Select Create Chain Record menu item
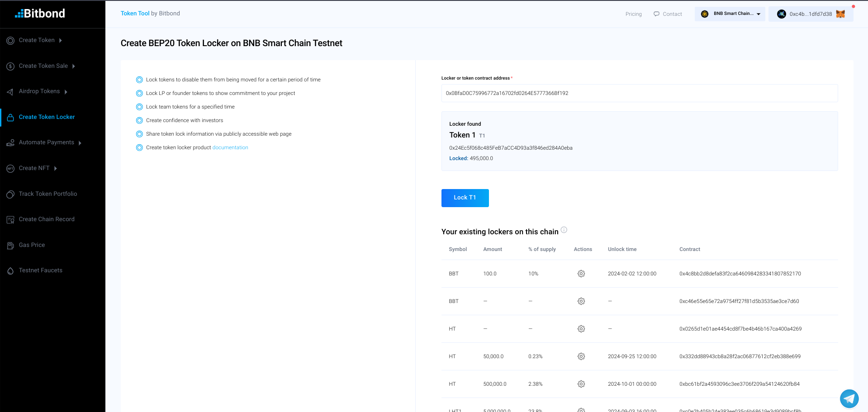Viewport: 868px width, 412px height. click(x=46, y=219)
